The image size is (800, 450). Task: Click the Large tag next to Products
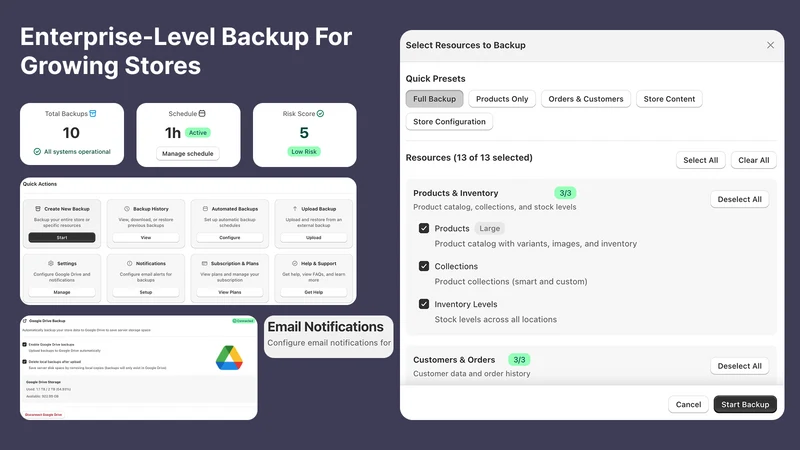pos(490,229)
